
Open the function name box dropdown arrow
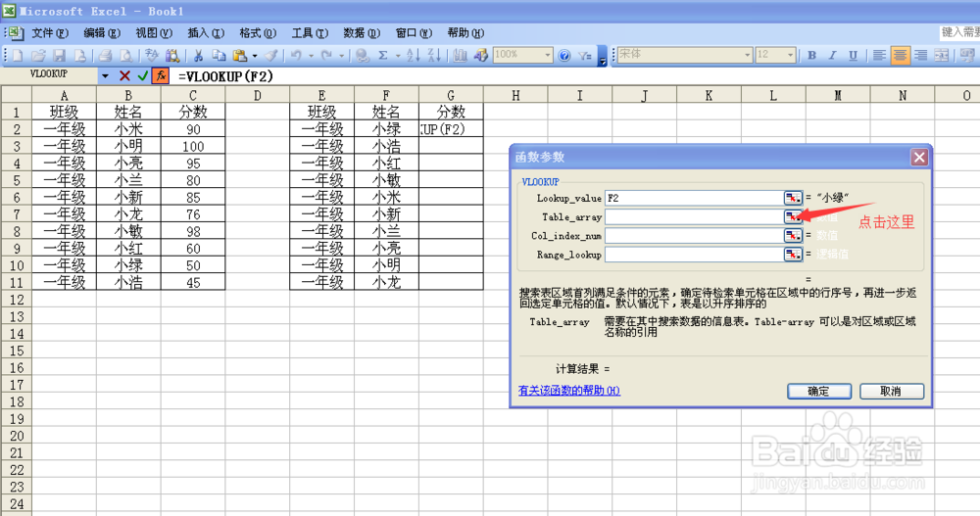click(x=105, y=75)
